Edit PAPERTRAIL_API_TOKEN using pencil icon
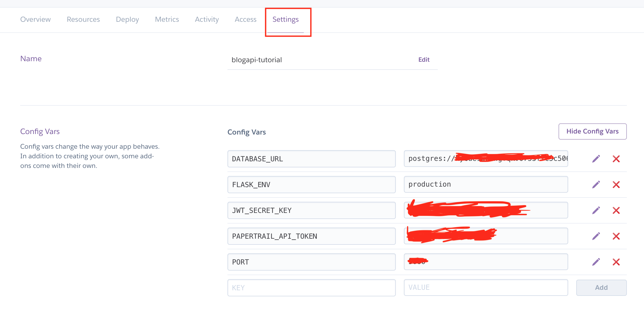 (596, 236)
